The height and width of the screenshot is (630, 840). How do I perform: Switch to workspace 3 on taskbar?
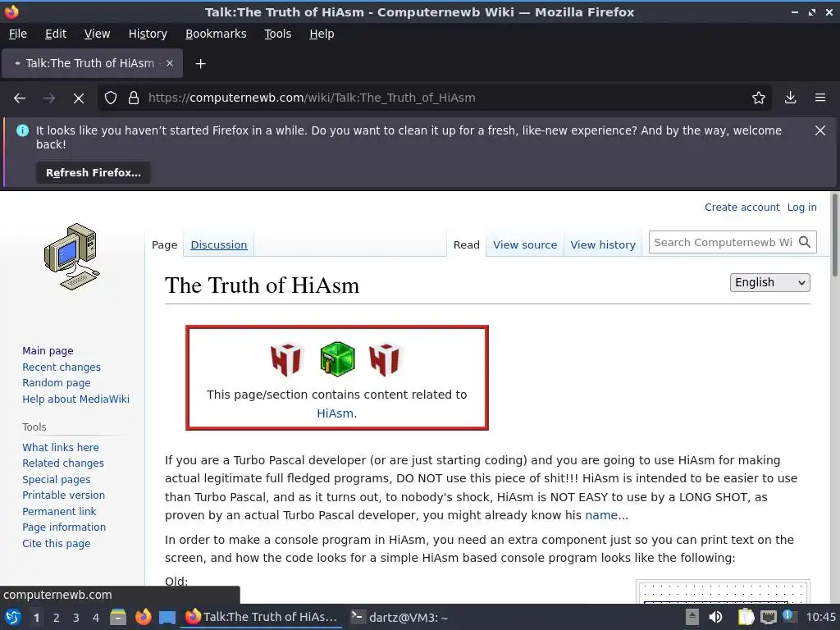pyautogui.click(x=75, y=618)
